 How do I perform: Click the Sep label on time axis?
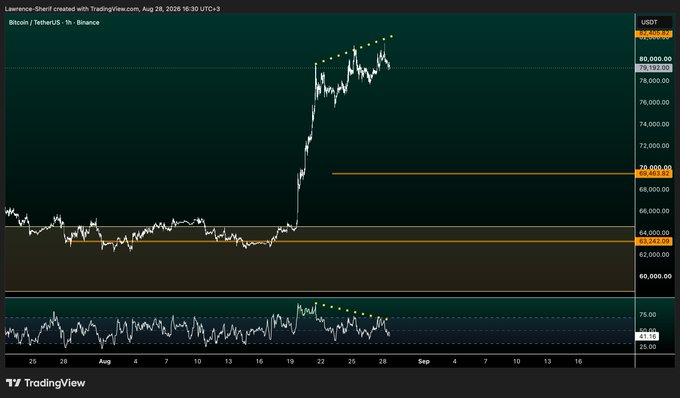coord(424,361)
